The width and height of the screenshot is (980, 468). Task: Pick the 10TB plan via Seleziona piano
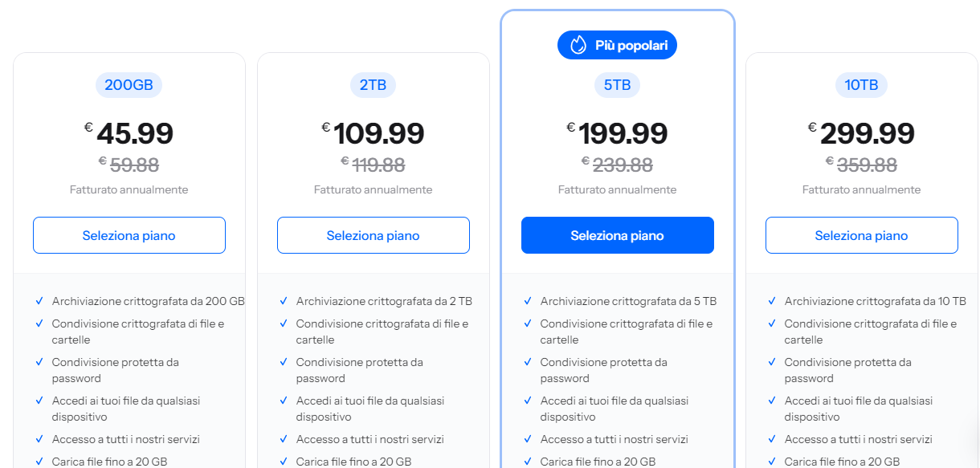point(862,235)
